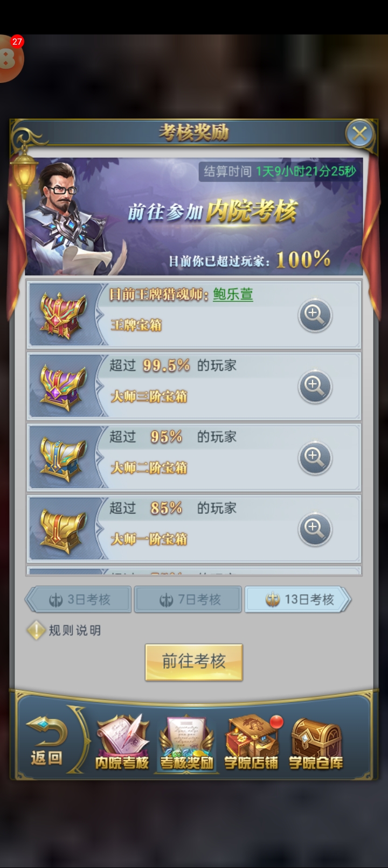Viewport: 388px width, 868px height.
Task: Open the 学院店铺 shop icon
Action: (252, 742)
